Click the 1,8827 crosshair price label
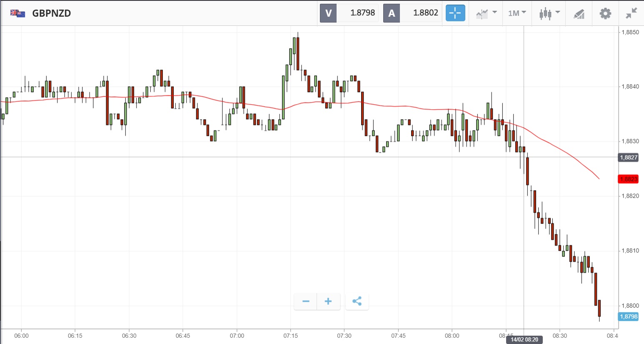The width and height of the screenshot is (644, 344). (x=628, y=157)
